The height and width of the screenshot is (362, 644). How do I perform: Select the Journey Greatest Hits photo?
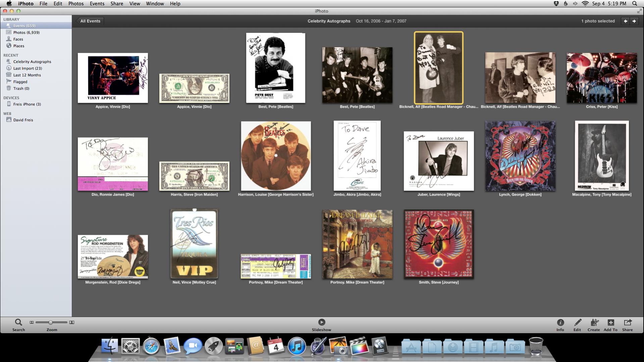pos(439,244)
